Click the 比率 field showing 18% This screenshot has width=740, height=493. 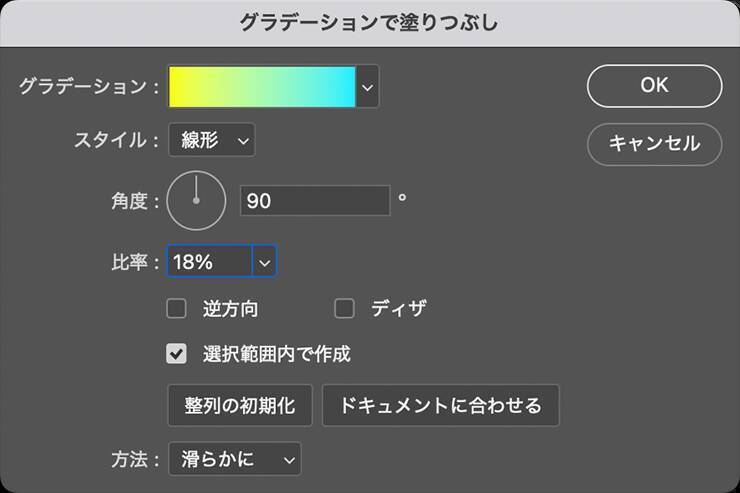tap(210, 261)
